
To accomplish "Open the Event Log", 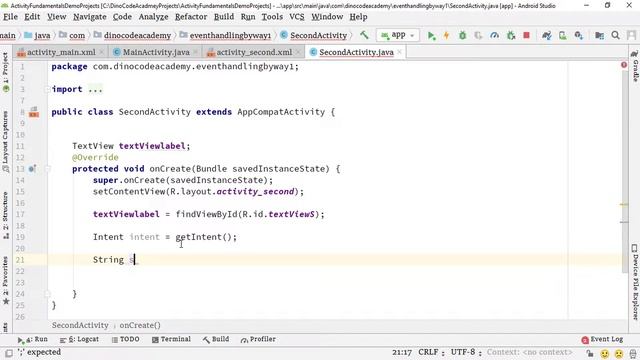I will point(602,340).
